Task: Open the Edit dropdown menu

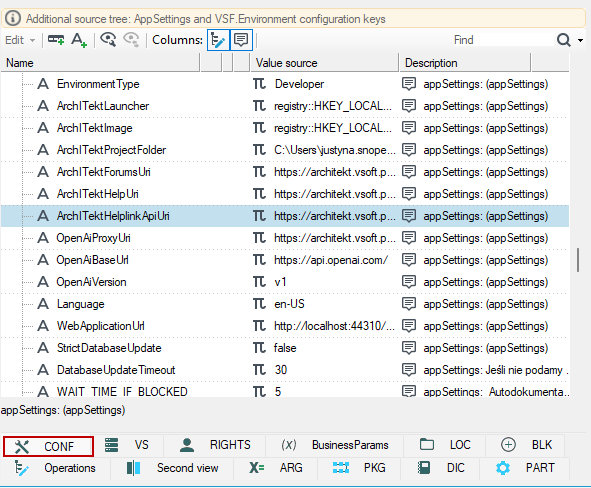Action: [x=20, y=40]
